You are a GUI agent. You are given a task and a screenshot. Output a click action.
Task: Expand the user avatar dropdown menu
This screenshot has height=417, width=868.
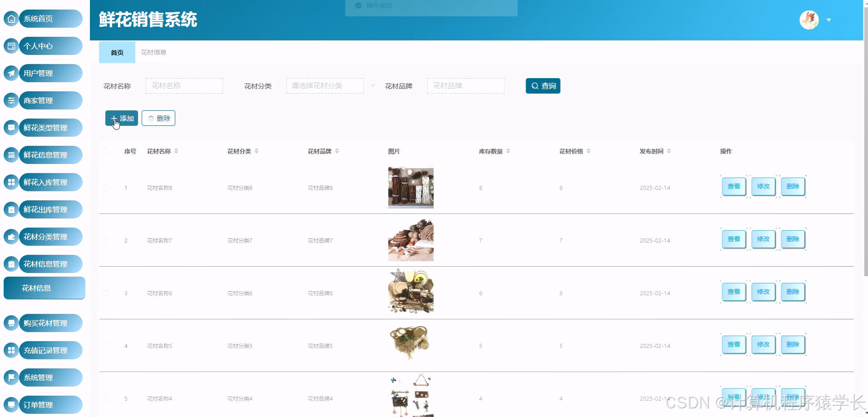829,20
